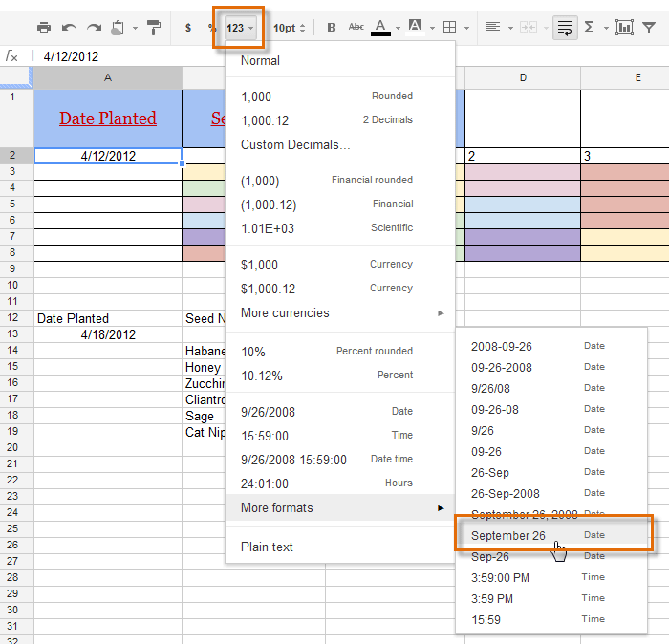Screen dimensions: 669x644
Task: Choose the 9/26/2008 Date format
Action: coord(340,412)
